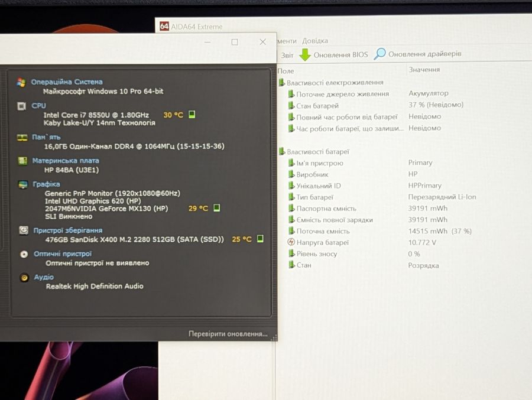
Task: Click the Перезарядний Li-Ion value
Action: click(442, 197)
